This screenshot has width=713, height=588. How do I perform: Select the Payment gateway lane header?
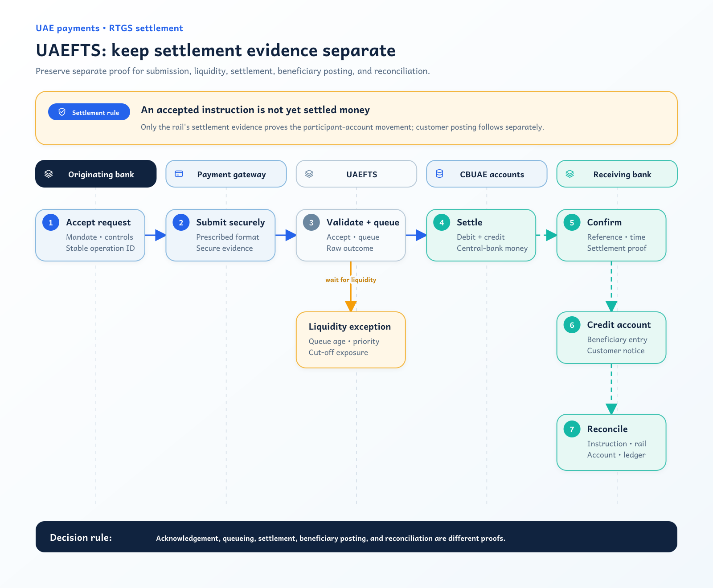(x=226, y=174)
